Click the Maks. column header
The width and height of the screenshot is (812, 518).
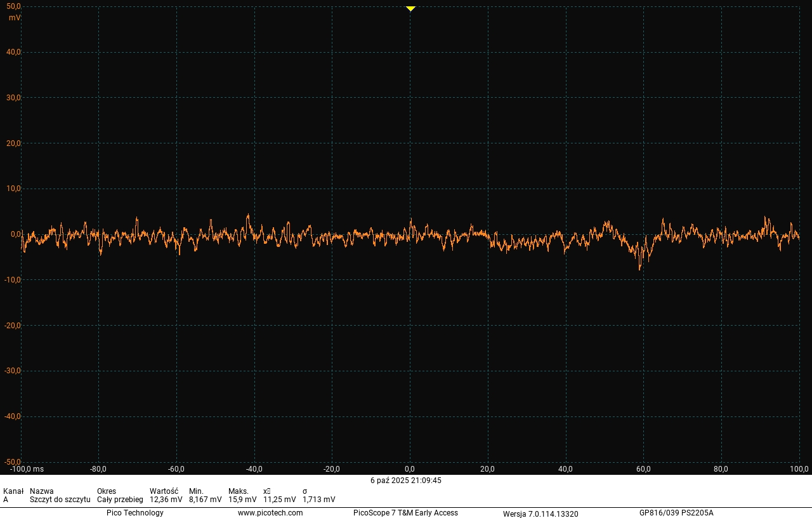pos(239,491)
